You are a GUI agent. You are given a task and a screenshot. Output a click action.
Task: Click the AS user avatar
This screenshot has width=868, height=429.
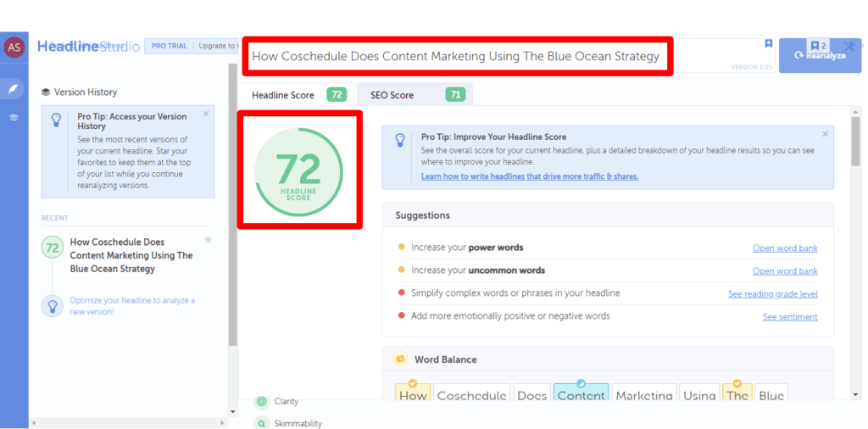[14, 47]
